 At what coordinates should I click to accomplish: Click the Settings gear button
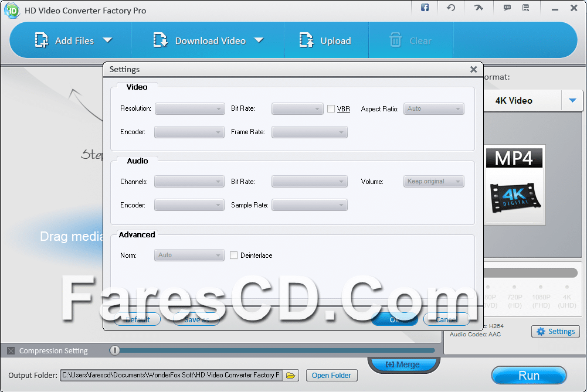pyautogui.click(x=555, y=332)
